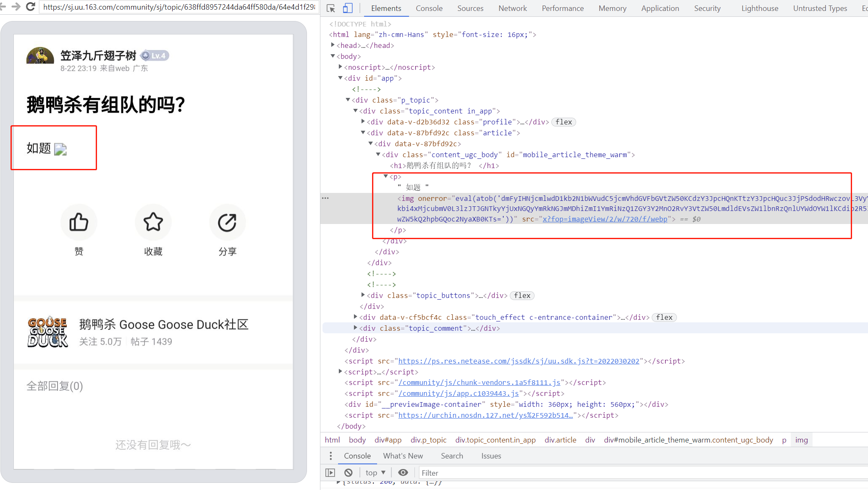
Task: Select div.article in the breadcrumb
Action: click(560, 440)
